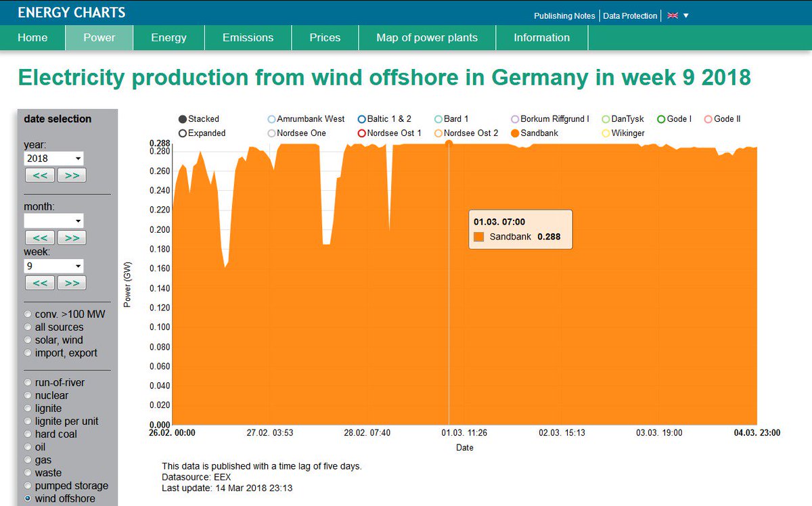Click the tooltip showing Sandbank 0.288
Image resolution: width=812 pixels, height=506 pixels.
[520, 229]
